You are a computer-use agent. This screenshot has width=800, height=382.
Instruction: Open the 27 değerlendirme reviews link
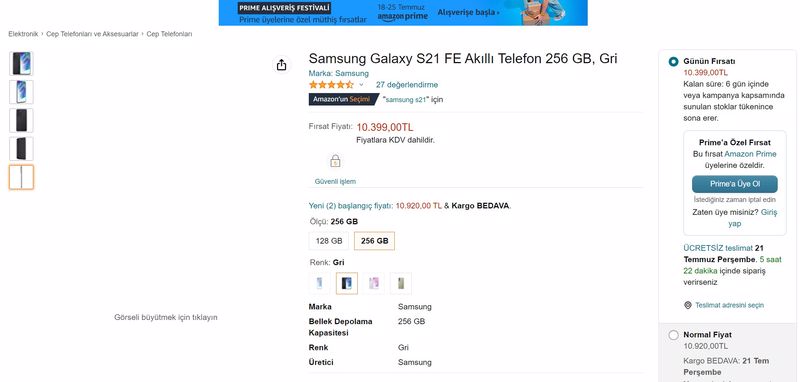tap(407, 85)
